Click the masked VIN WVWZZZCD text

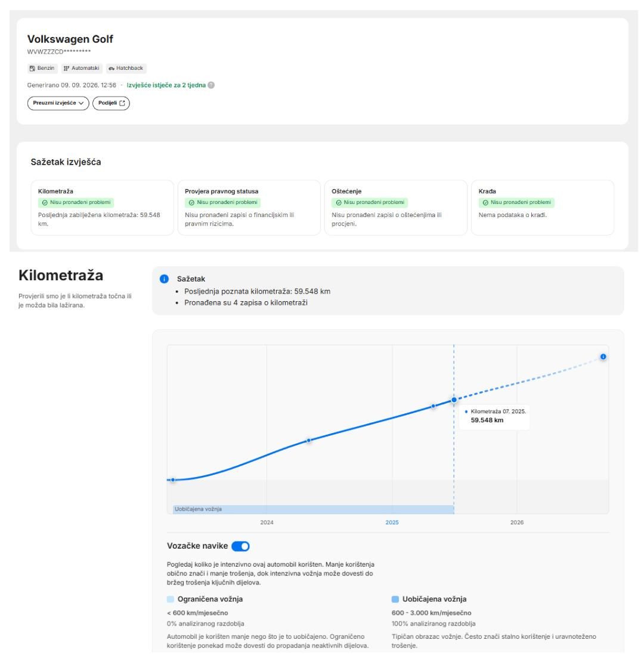[x=59, y=52]
